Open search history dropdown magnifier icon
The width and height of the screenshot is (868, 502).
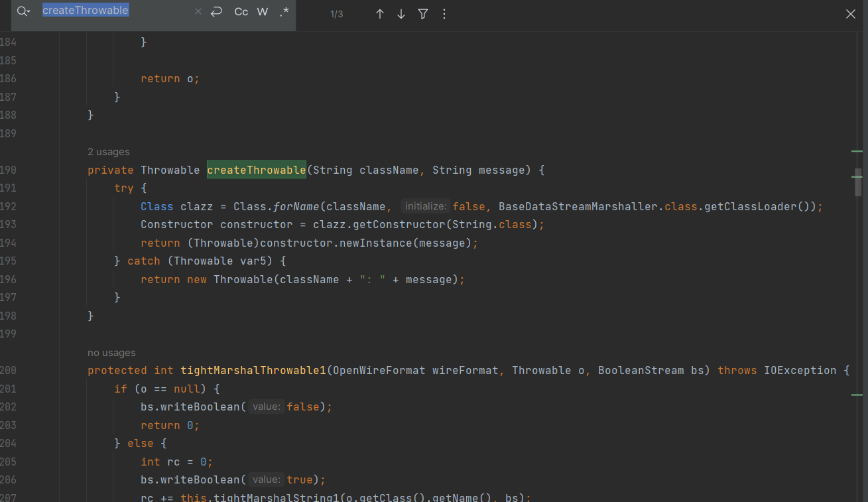coord(24,11)
